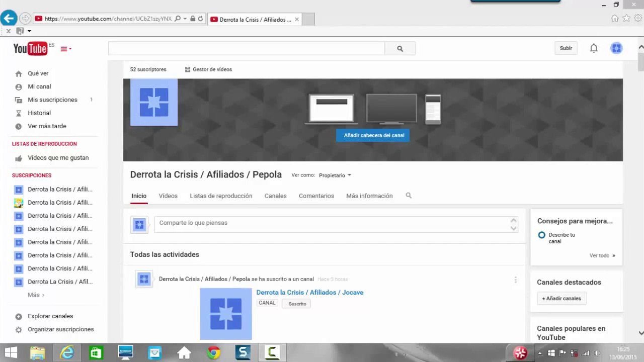Screen dimensions: 644x362
Task: Click the volume icon in system tray
Action: pos(597,353)
